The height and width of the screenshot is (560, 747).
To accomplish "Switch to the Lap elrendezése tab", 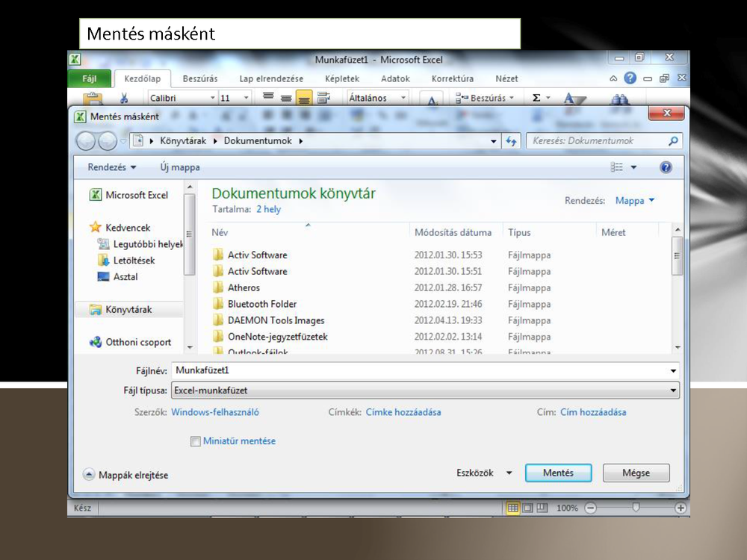I will (271, 78).
